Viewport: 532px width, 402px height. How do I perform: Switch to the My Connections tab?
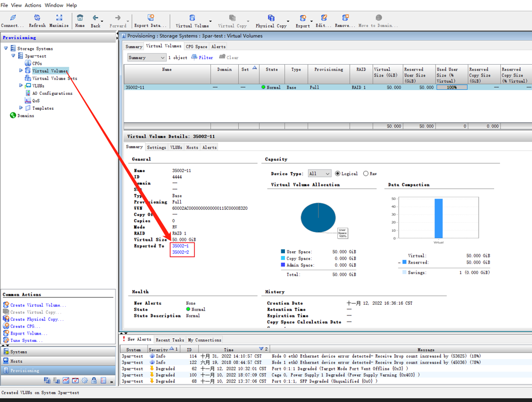(205, 340)
